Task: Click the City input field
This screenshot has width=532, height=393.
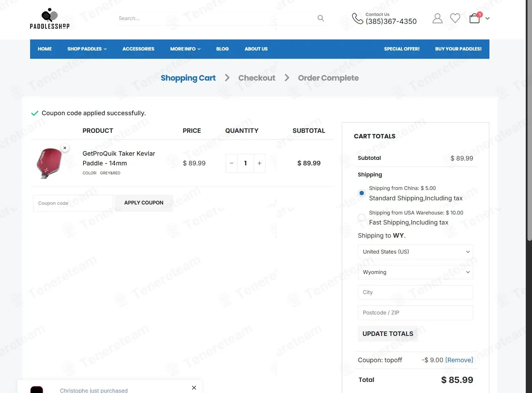Action: click(x=415, y=292)
